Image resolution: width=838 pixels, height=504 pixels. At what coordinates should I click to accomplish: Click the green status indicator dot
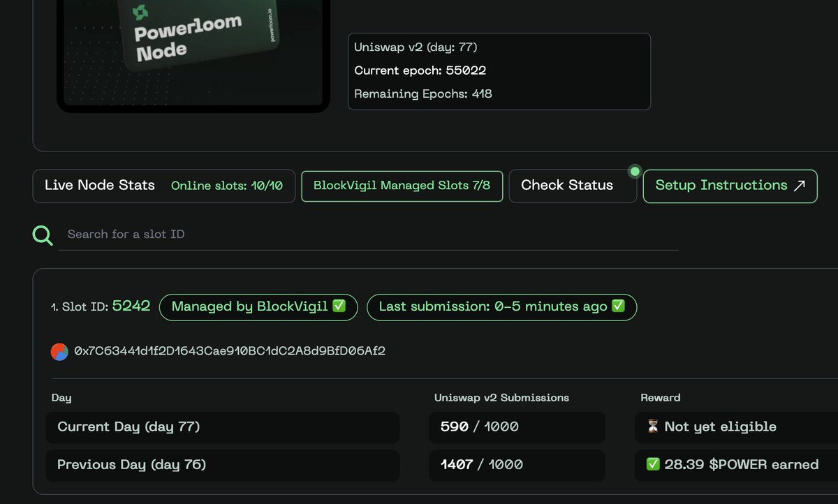tap(634, 171)
